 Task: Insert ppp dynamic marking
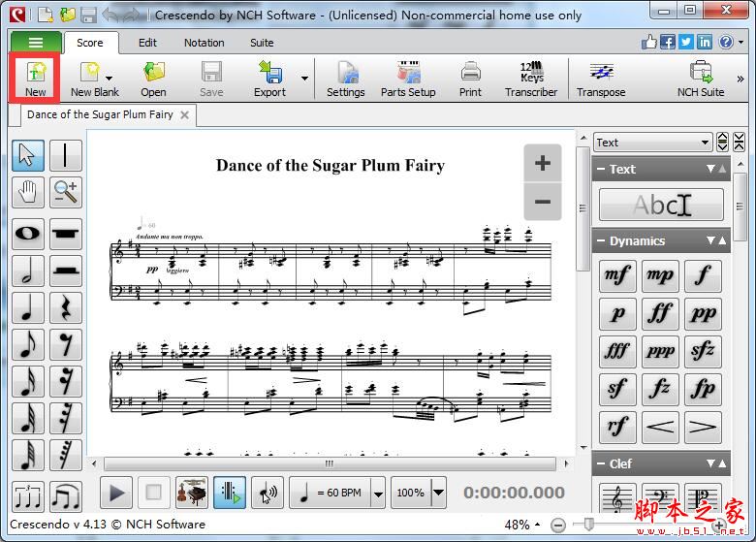coord(660,352)
